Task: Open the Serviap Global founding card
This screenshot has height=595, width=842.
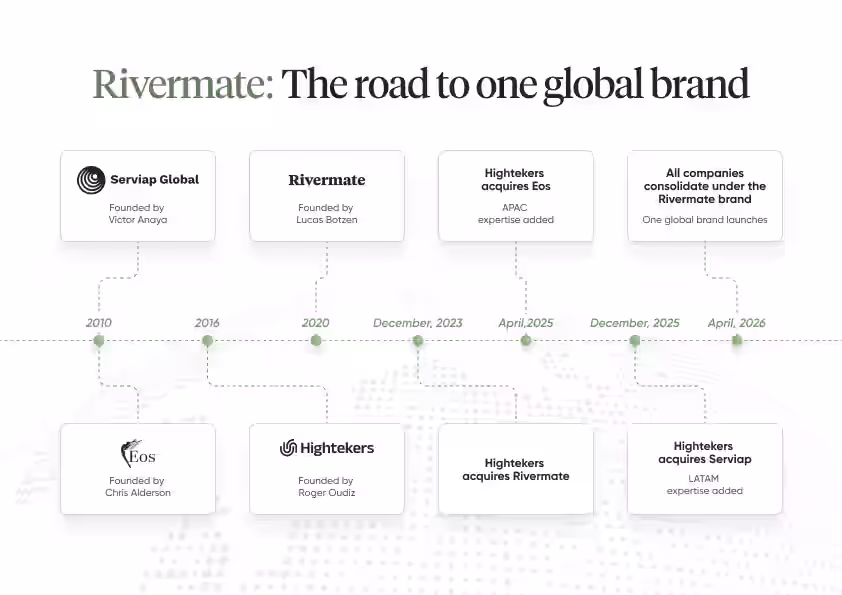Action: click(137, 195)
